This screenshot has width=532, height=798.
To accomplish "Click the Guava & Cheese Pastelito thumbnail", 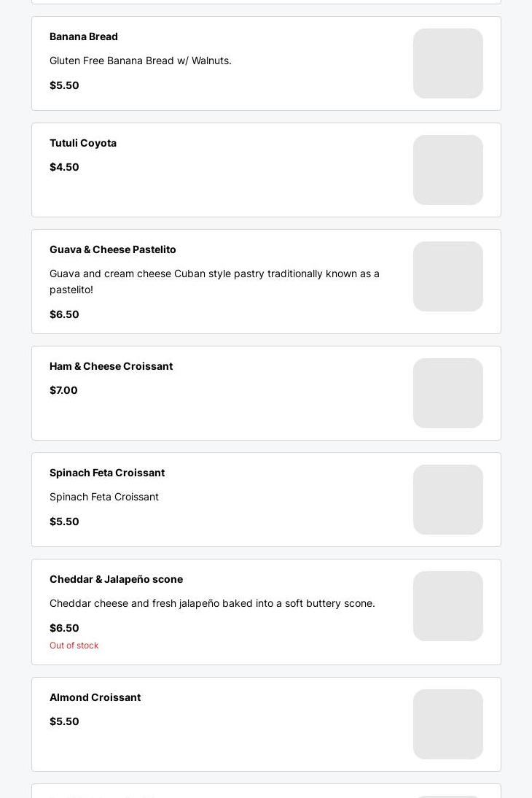I will point(447,276).
